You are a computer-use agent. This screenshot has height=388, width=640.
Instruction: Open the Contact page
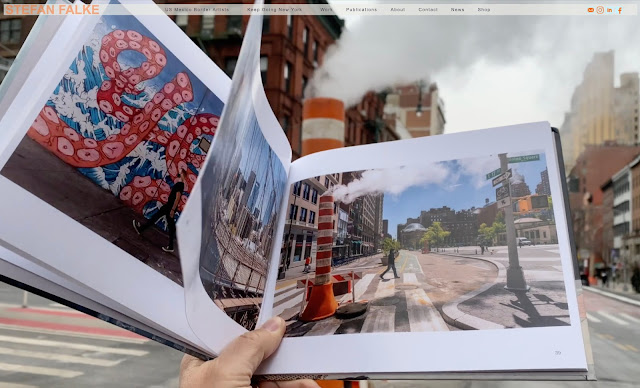[428, 9]
